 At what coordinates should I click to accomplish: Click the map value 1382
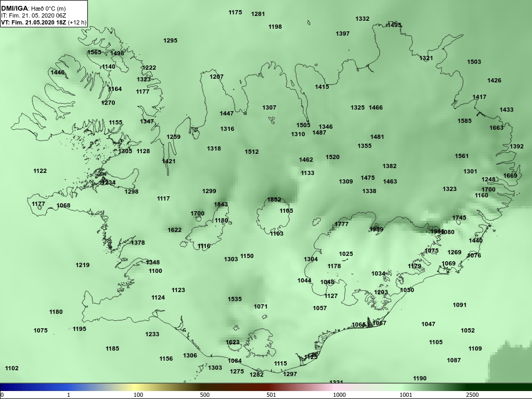point(389,166)
